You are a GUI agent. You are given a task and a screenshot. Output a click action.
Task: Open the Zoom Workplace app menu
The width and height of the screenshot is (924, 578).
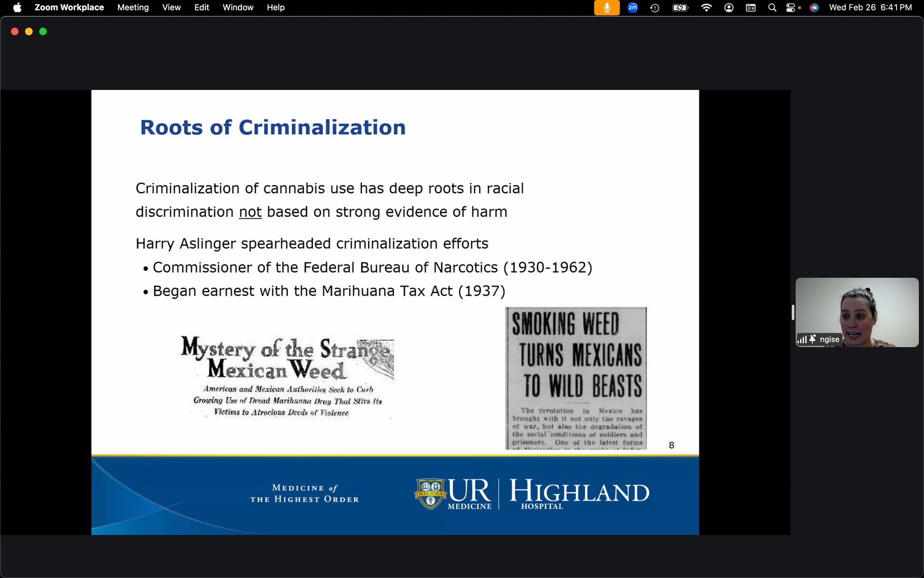click(x=69, y=8)
